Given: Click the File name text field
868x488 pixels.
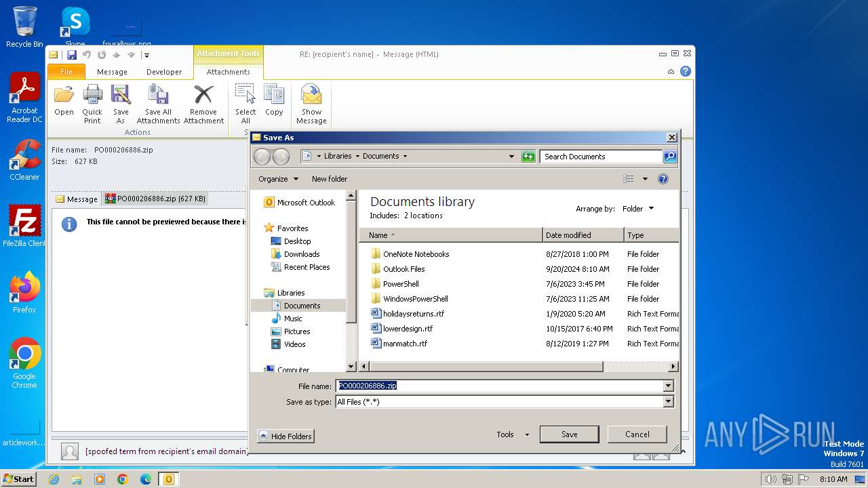Looking at the screenshot, I should [x=500, y=386].
